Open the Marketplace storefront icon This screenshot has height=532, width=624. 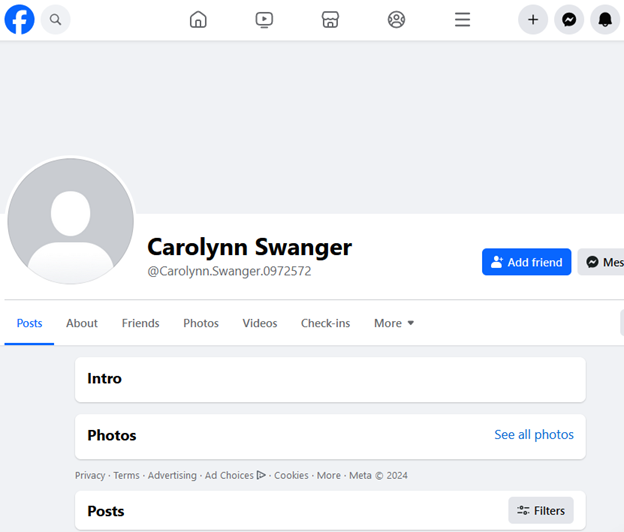tap(330, 19)
